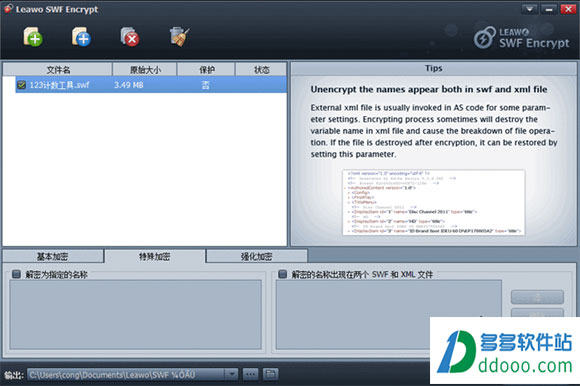Click the Leawo SWF Encrypt logo
Image resolution: width=580 pixels, height=386 pixels.
521,37
